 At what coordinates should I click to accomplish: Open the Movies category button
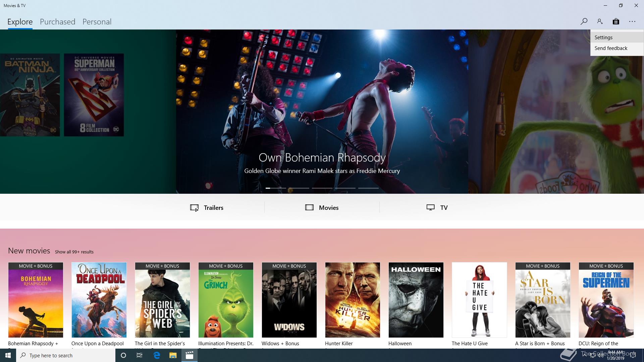[x=322, y=207]
